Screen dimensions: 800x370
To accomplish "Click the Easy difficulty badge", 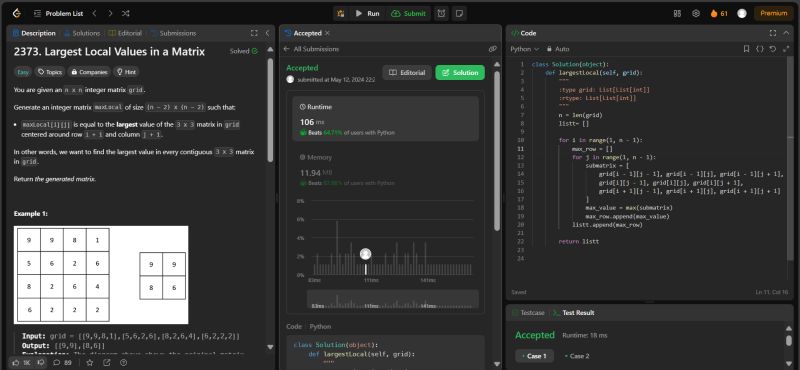I will [23, 72].
